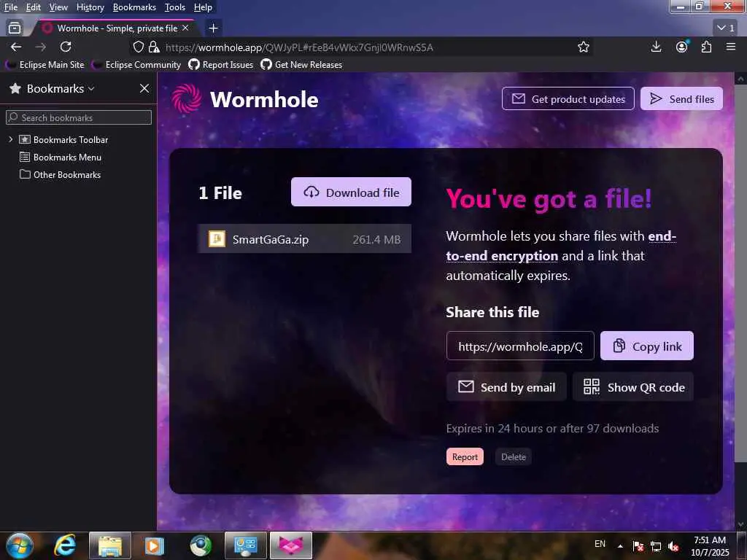Click the site security padlock icon

[153, 47]
